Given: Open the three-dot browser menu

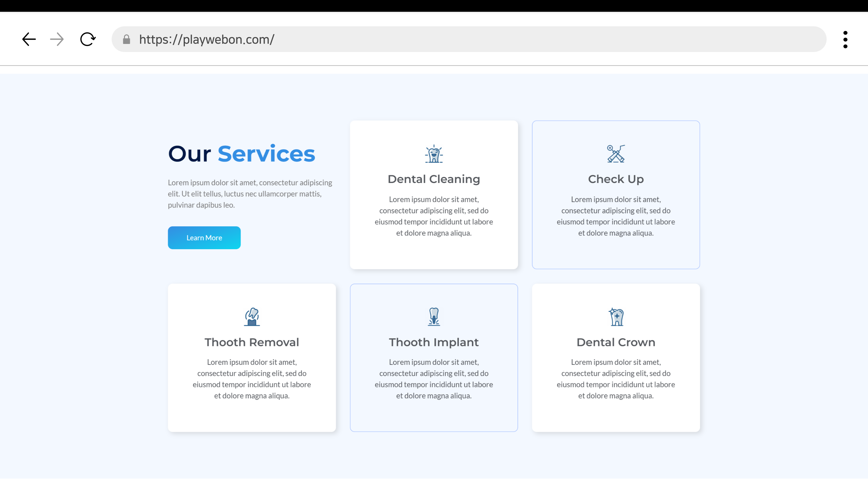Looking at the screenshot, I should [845, 39].
